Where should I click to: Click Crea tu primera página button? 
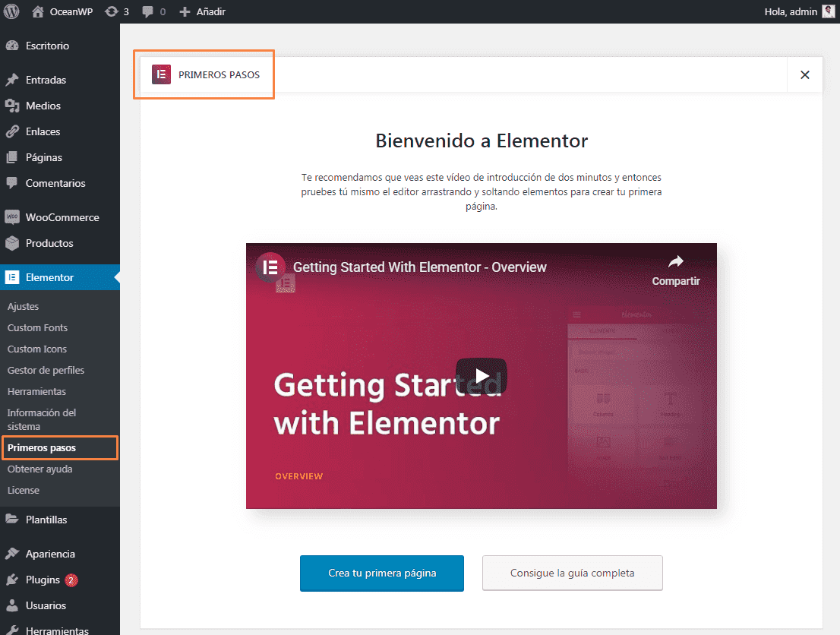pyautogui.click(x=382, y=573)
